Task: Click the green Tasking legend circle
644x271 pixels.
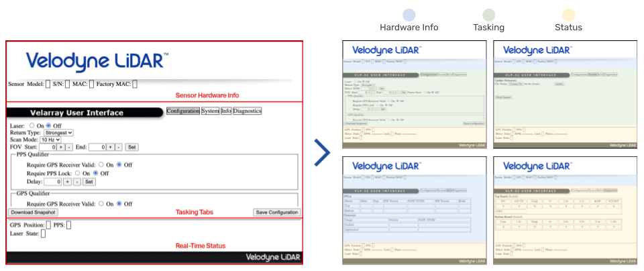Action: point(489,15)
